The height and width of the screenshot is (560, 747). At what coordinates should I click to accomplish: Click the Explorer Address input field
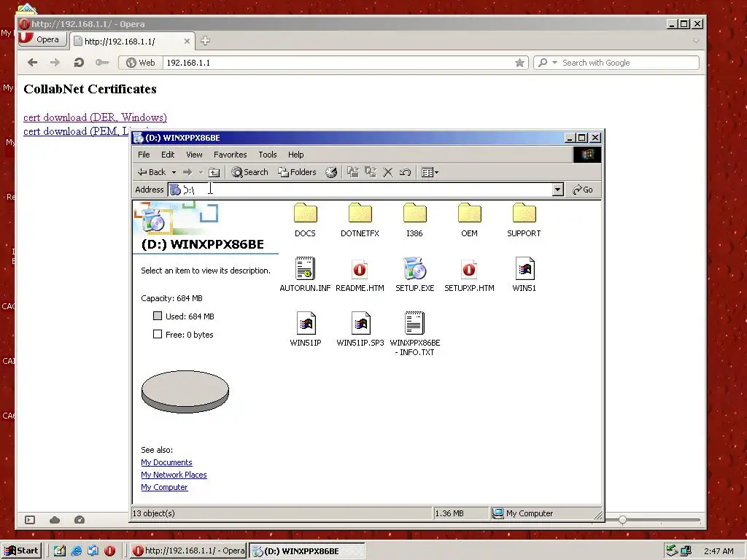pos(366,190)
